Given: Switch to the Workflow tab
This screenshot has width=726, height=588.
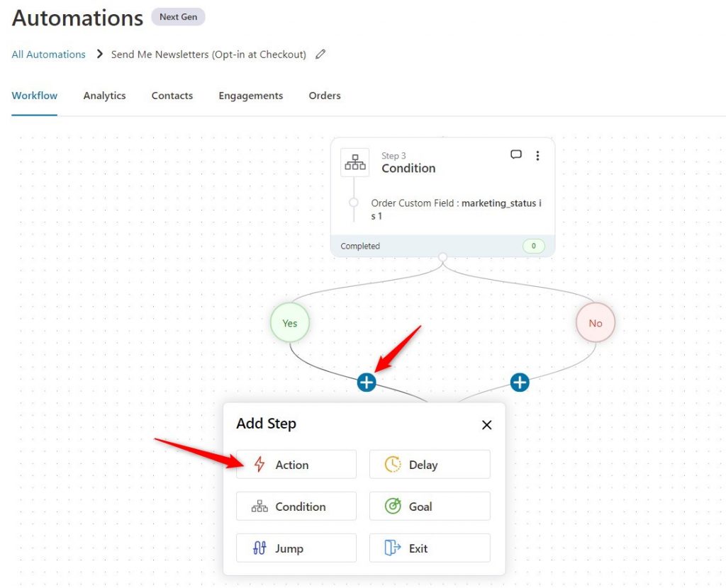Looking at the screenshot, I should [x=34, y=96].
